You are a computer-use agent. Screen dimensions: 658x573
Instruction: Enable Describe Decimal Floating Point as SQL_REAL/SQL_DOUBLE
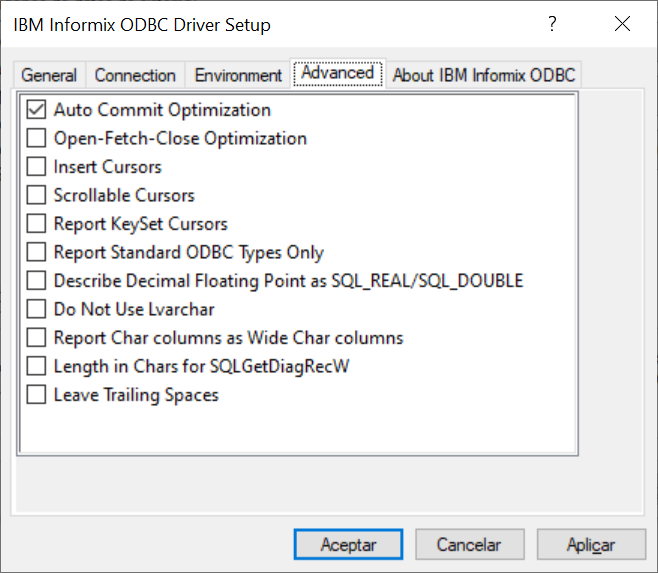tap(36, 281)
